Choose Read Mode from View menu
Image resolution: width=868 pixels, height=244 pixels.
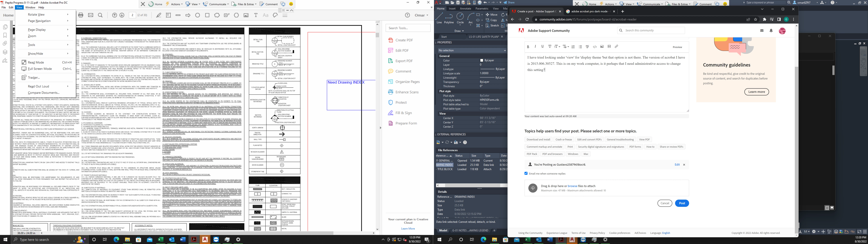coord(36,62)
